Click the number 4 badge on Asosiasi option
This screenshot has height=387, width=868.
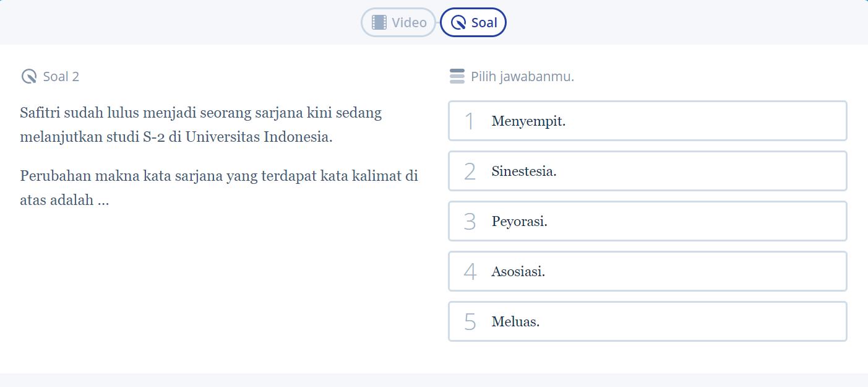tap(470, 271)
